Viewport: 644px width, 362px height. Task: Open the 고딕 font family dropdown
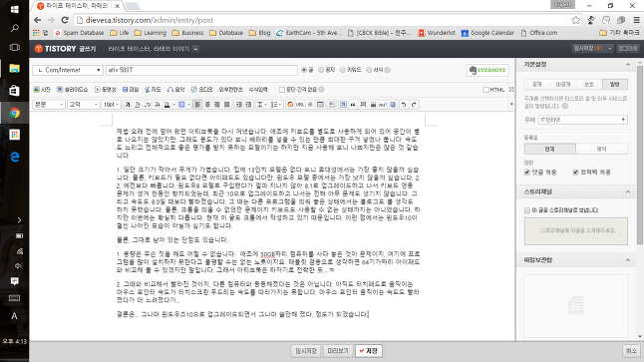(84, 105)
